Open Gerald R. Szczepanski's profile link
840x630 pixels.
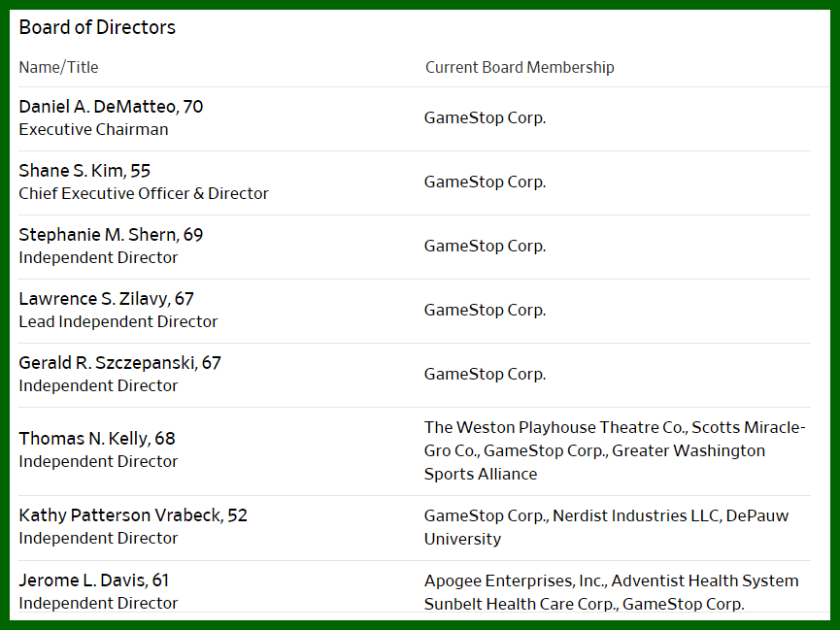click(108, 363)
